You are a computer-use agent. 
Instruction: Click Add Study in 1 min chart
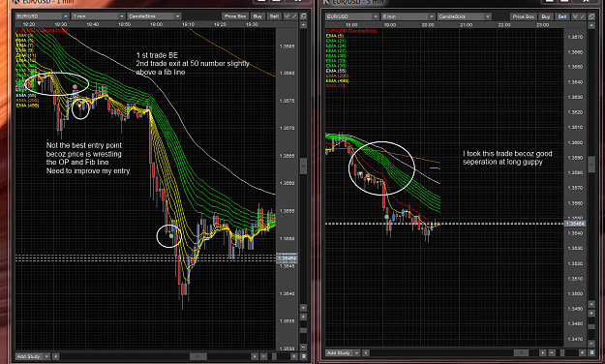coord(29,356)
